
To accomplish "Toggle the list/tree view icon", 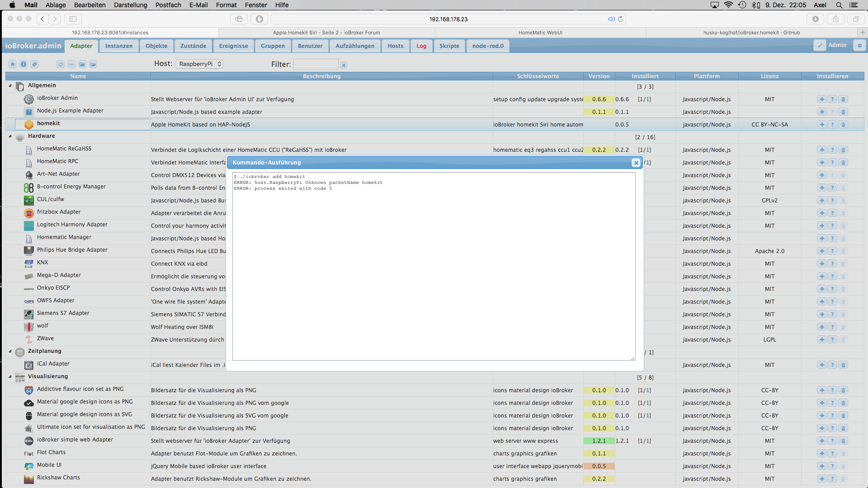I will 71,64.
